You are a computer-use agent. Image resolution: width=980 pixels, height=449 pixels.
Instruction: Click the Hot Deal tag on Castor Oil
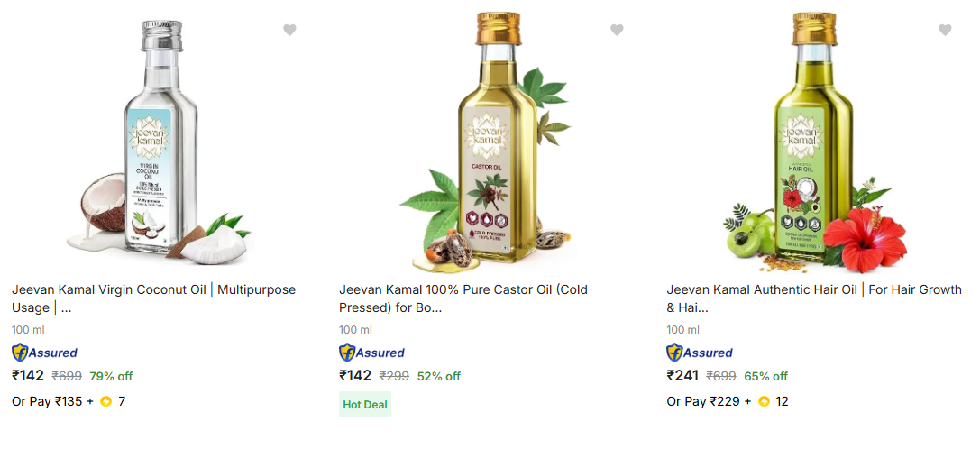[x=365, y=405]
